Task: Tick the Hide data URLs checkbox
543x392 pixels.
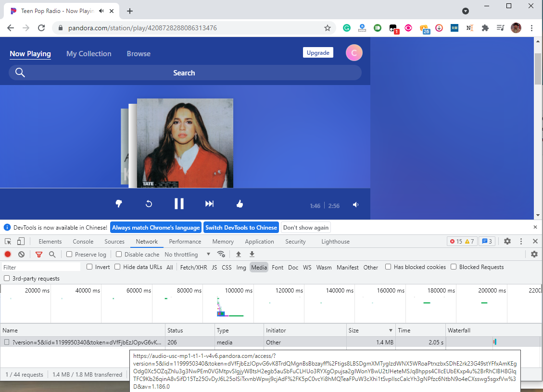Action: (117, 267)
